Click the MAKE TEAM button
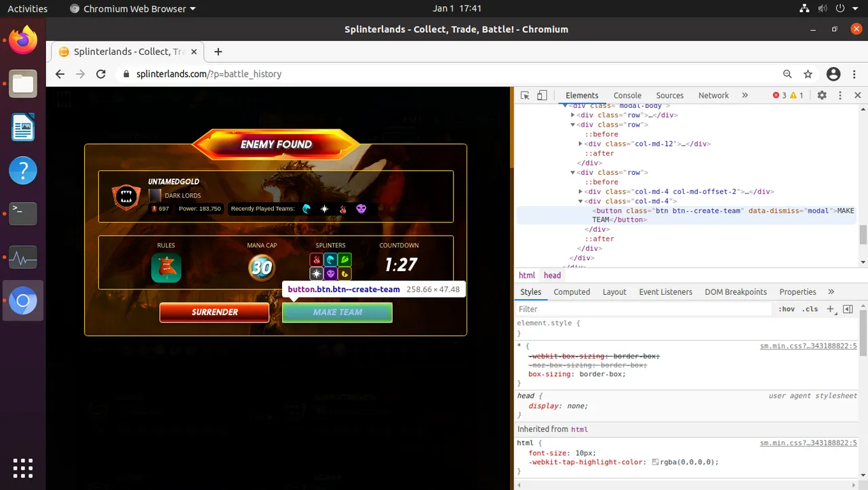Image resolution: width=868 pixels, height=490 pixels. click(x=337, y=312)
